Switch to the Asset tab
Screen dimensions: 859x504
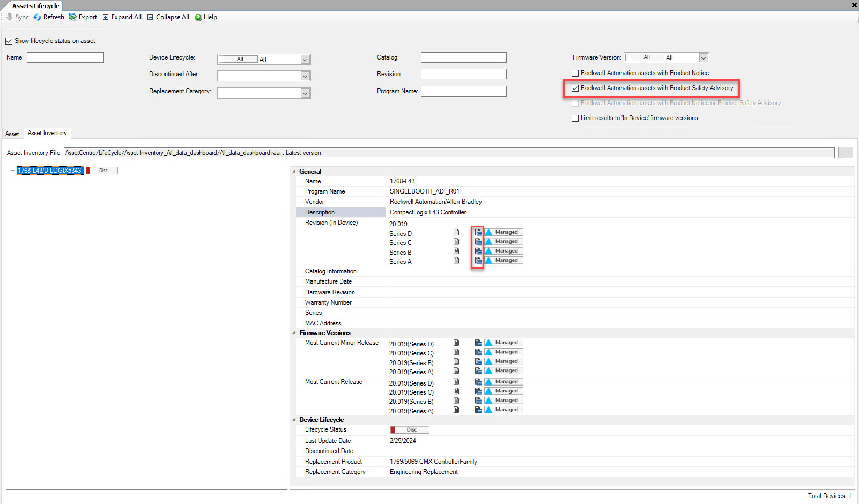12,134
